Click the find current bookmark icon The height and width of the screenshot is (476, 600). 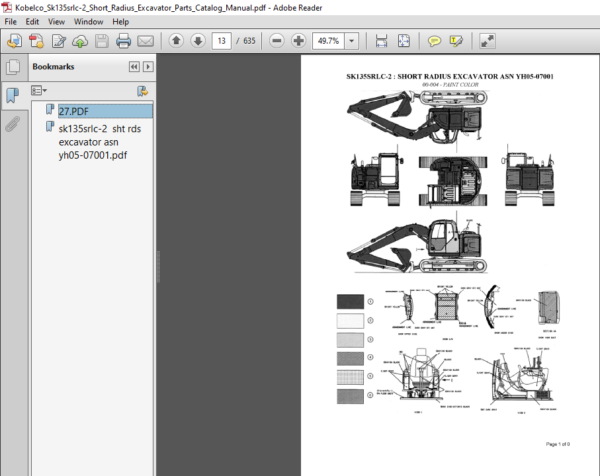(x=142, y=91)
